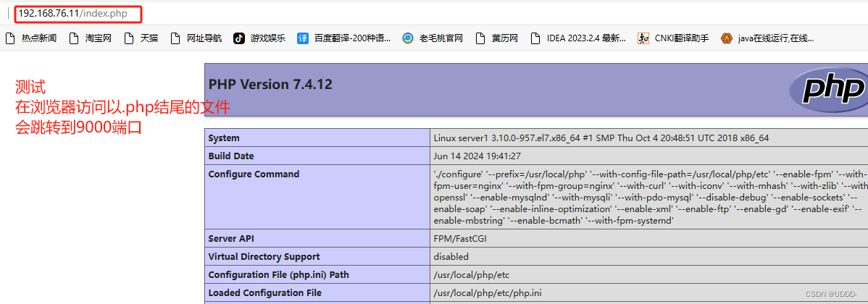Image resolution: width=868 pixels, height=304 pixels.
Task: Click the TikTok icon beside 游戏娱乐
Action: coord(239,38)
